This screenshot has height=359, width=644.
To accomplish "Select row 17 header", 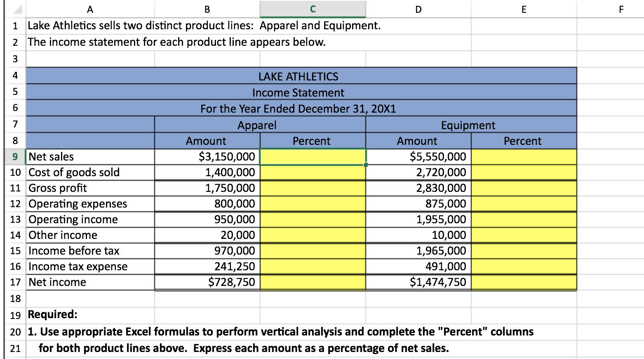I will pos(15,282).
